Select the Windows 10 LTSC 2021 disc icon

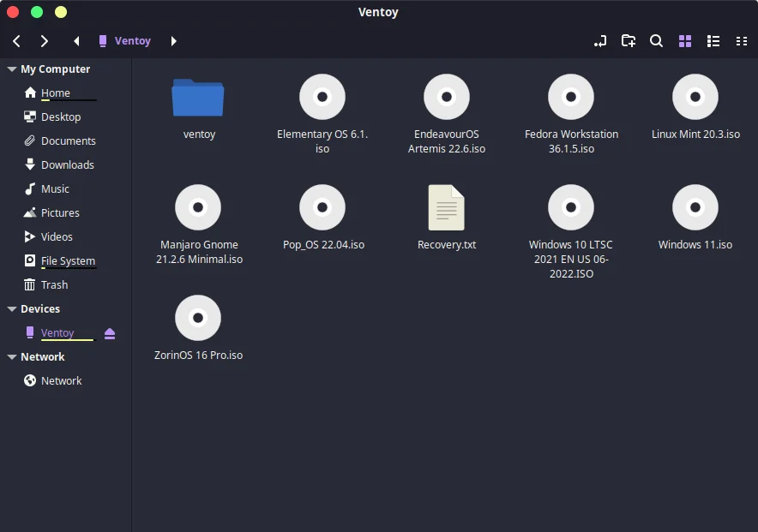click(x=571, y=207)
